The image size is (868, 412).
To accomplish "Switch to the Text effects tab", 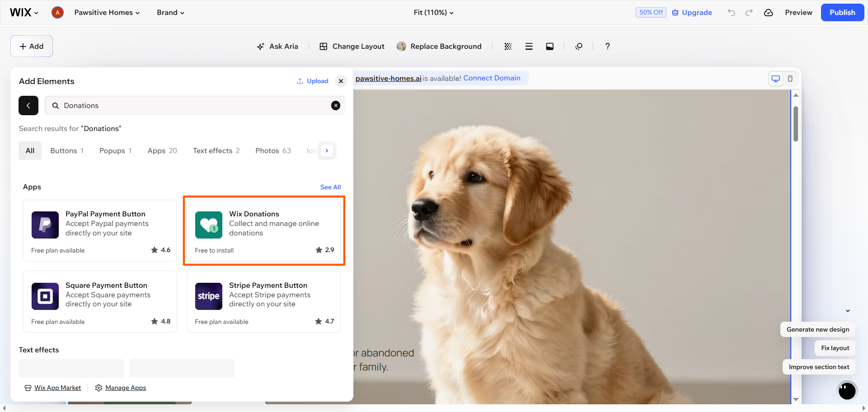I will tap(216, 150).
